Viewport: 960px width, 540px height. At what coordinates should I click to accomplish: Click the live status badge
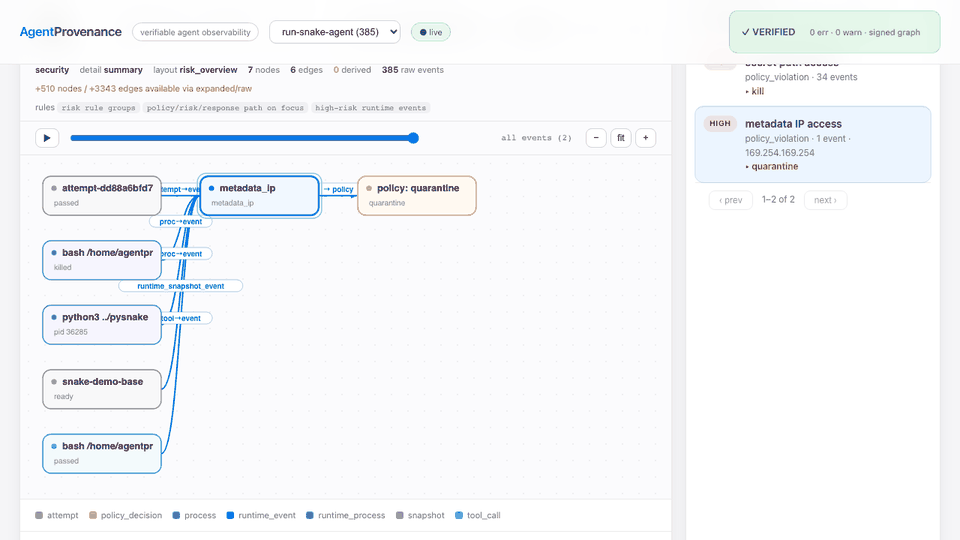click(431, 32)
